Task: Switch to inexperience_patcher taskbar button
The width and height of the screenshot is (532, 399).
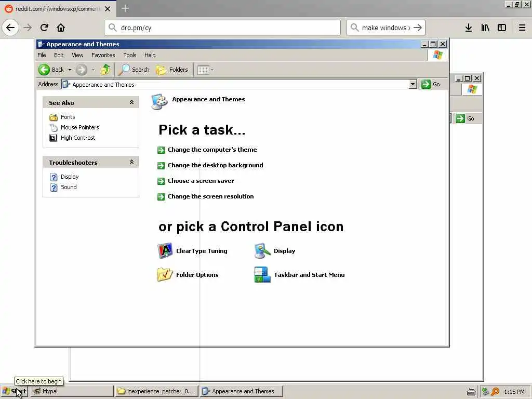Action: click(x=156, y=391)
